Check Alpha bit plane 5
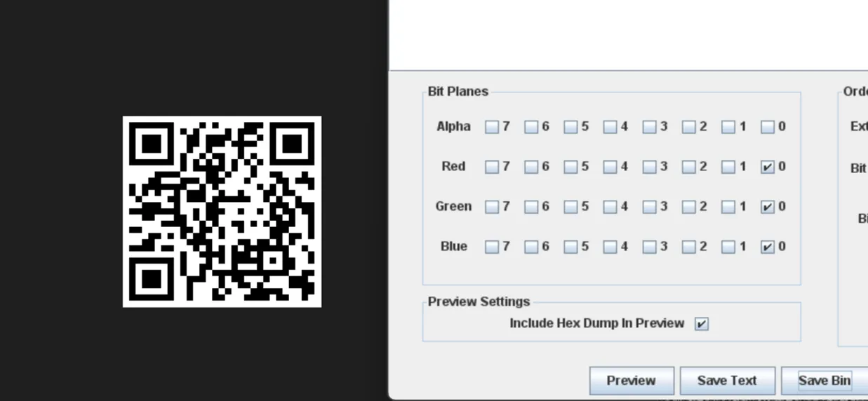 click(570, 127)
